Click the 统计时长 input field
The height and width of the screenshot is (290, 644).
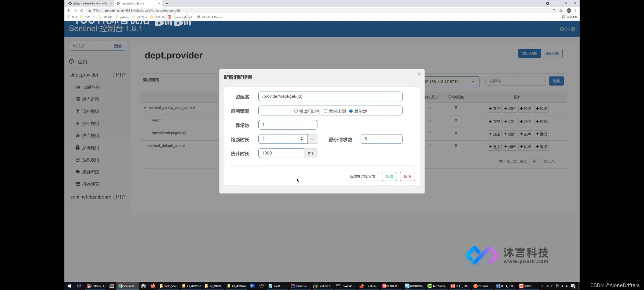tap(281, 153)
